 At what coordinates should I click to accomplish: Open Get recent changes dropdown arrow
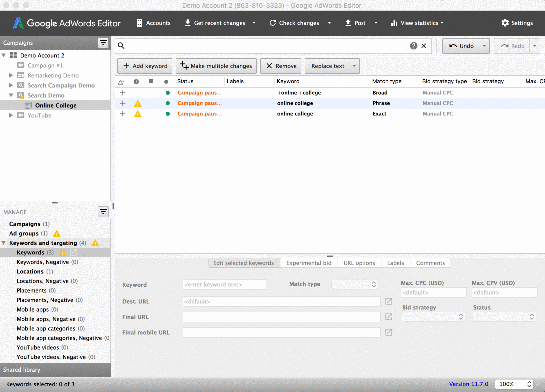254,23
